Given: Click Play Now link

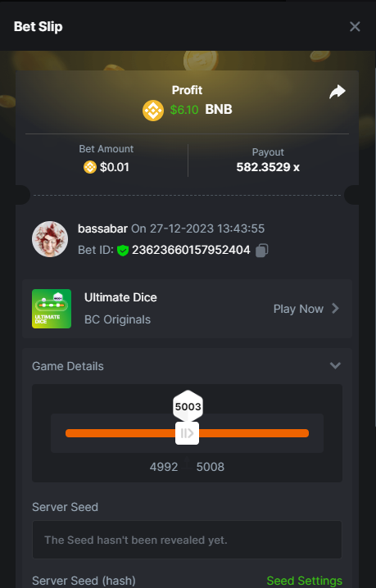Looking at the screenshot, I should click(x=298, y=309).
